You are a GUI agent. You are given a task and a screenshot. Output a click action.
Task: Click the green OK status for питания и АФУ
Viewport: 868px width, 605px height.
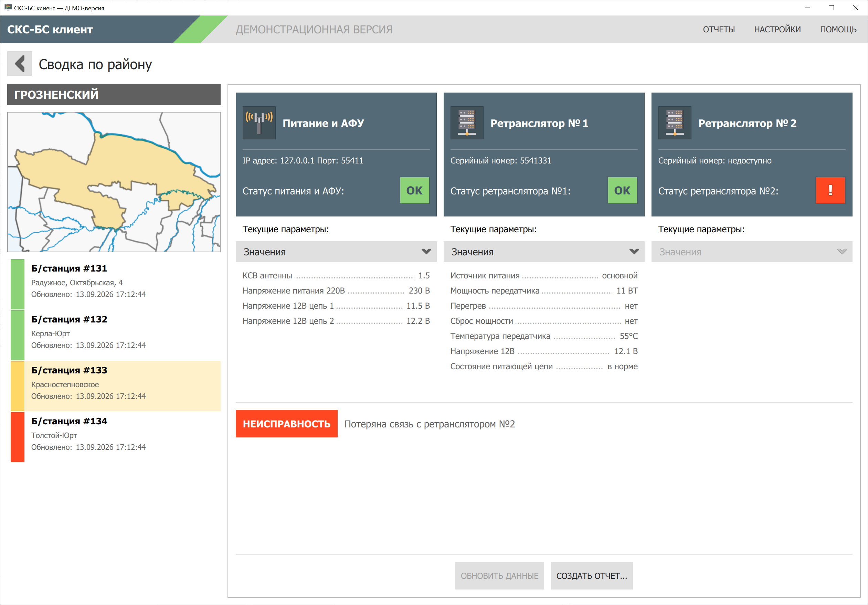click(415, 190)
